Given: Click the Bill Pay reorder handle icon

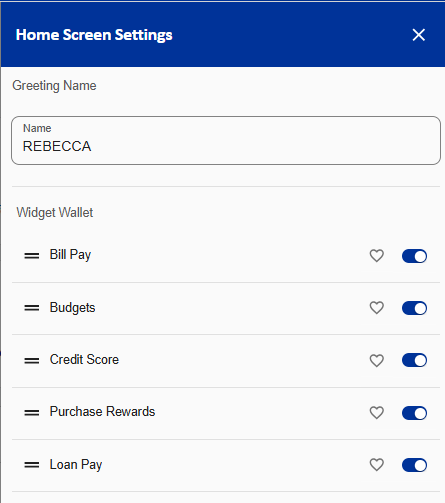Looking at the screenshot, I should pyautogui.click(x=32, y=256).
